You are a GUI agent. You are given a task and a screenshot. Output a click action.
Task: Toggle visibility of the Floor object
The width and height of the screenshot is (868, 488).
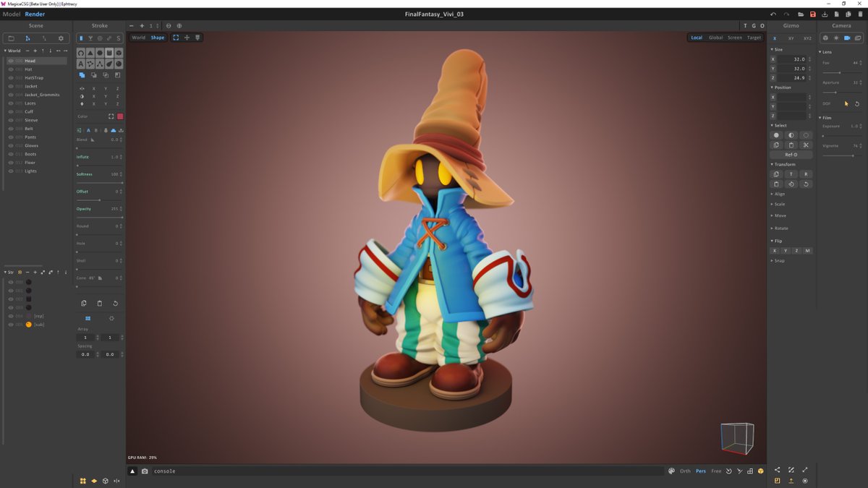coord(11,163)
